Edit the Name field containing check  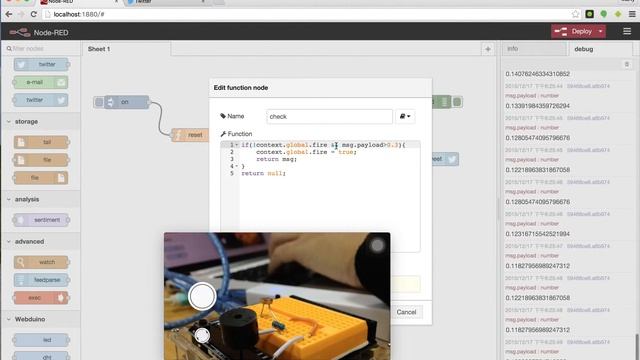329,117
